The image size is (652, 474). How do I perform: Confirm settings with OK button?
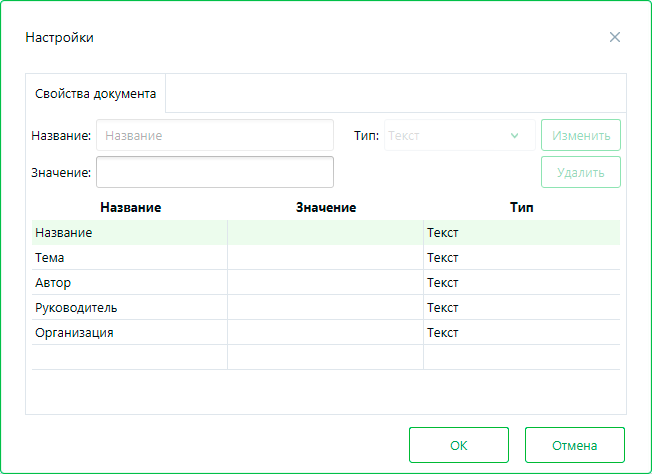[459, 445]
